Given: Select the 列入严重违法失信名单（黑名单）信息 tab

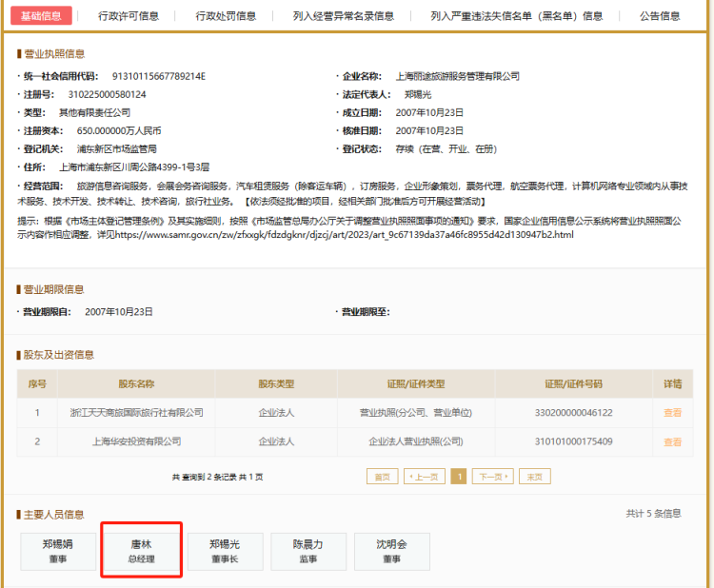Looking at the screenshot, I should click(x=517, y=16).
